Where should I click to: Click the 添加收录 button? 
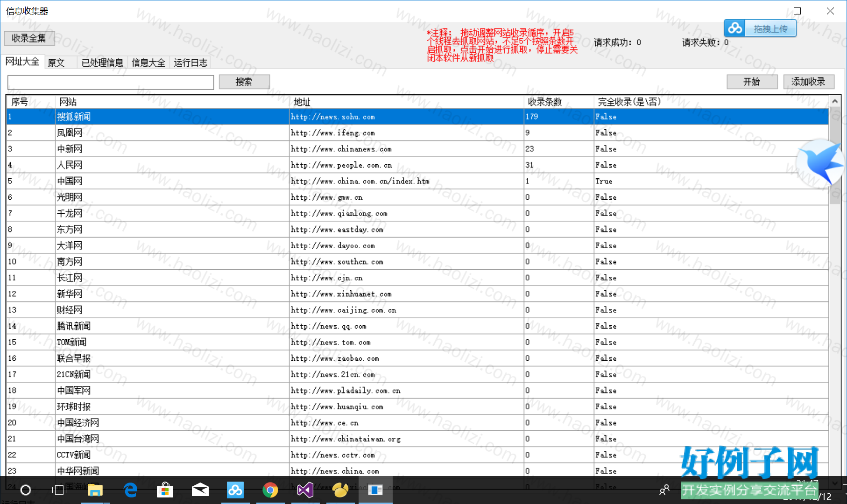(809, 82)
